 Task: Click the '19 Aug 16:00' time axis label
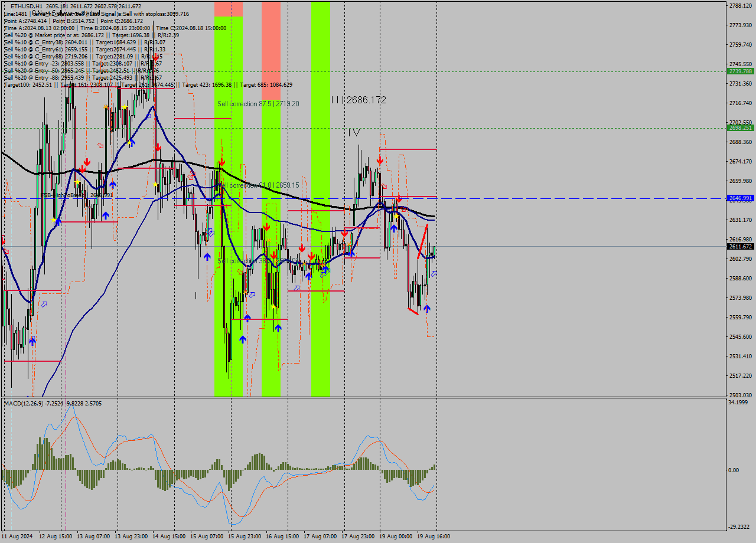coord(434,537)
